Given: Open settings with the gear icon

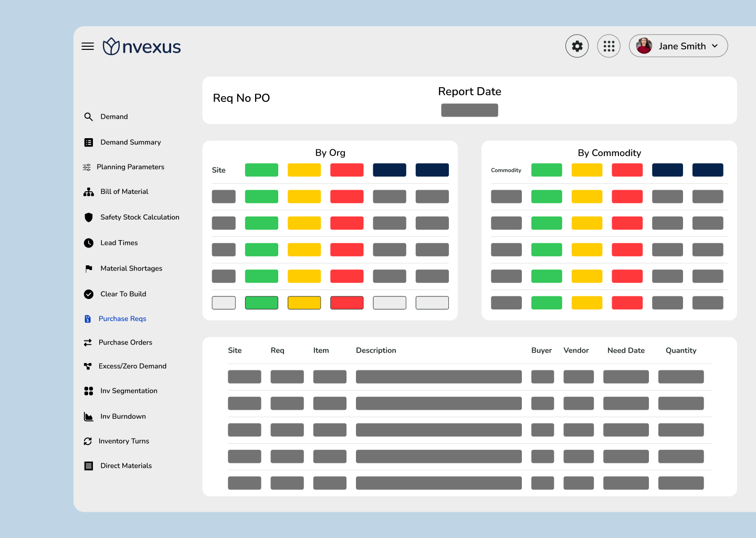Looking at the screenshot, I should click(577, 46).
